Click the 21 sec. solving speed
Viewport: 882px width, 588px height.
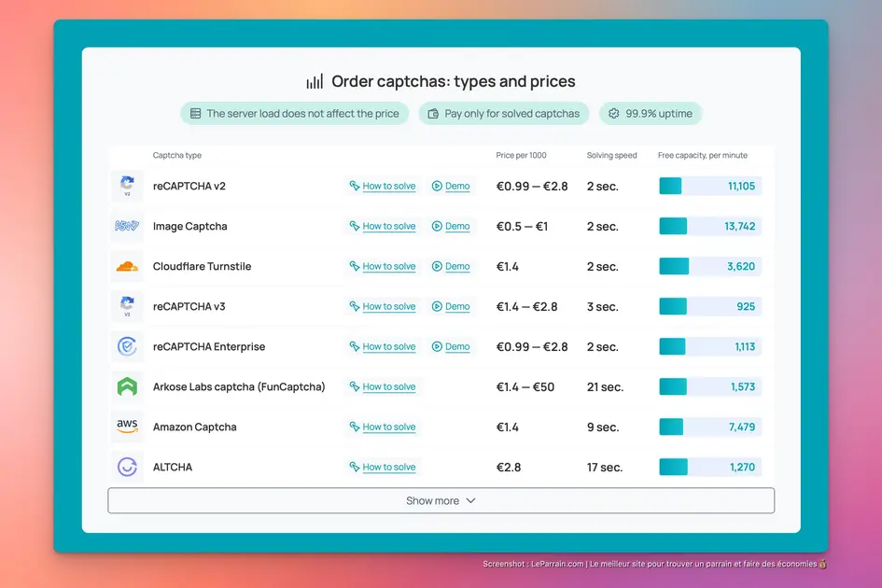[605, 387]
